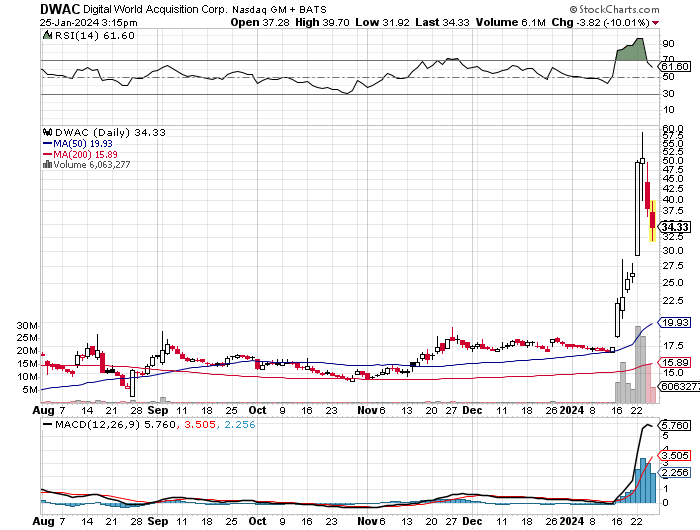The height and width of the screenshot is (530, 700).
Task: Click the MA(200) 15.89 legend text
Action: coord(85,154)
